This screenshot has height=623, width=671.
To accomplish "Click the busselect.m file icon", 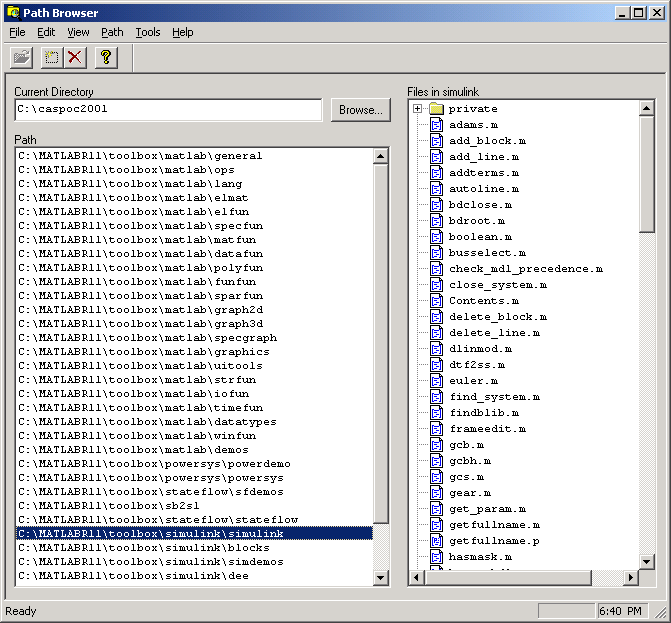I will coord(436,253).
